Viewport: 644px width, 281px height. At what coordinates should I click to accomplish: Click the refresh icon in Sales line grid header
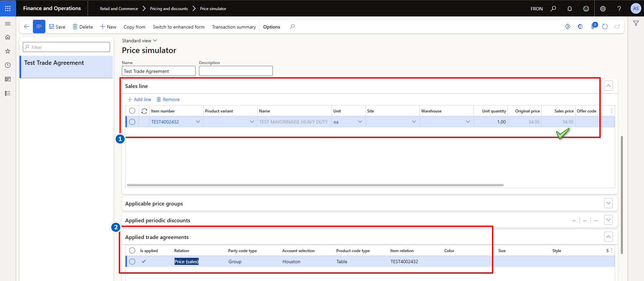[x=144, y=111]
